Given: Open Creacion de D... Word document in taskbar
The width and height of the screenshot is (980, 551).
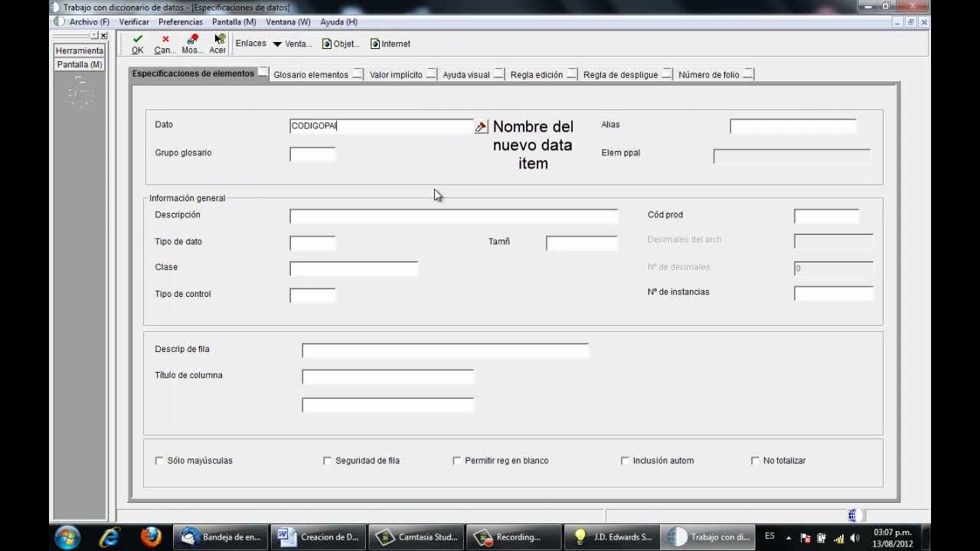Looking at the screenshot, I should pyautogui.click(x=320, y=537).
